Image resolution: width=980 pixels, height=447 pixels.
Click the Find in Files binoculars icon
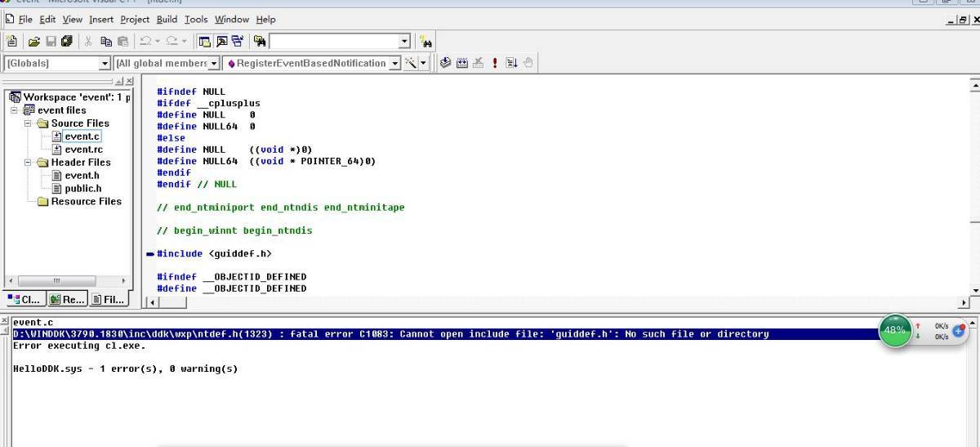(260, 41)
